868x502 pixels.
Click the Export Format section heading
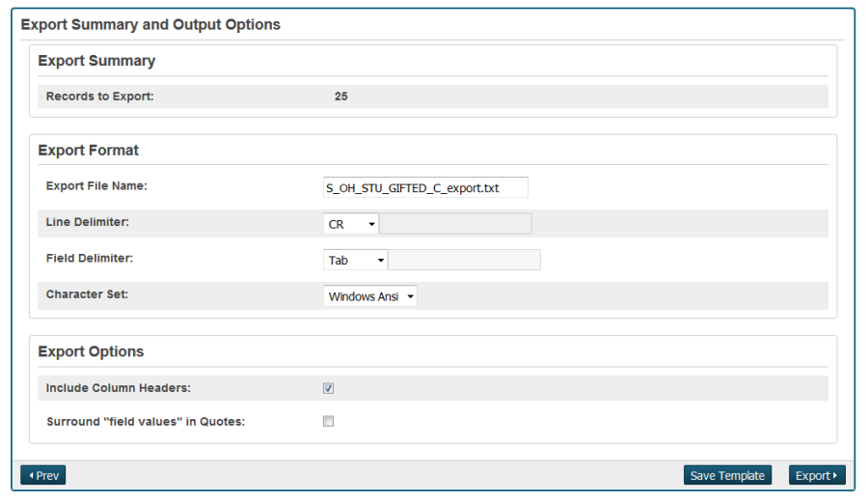[x=88, y=151]
